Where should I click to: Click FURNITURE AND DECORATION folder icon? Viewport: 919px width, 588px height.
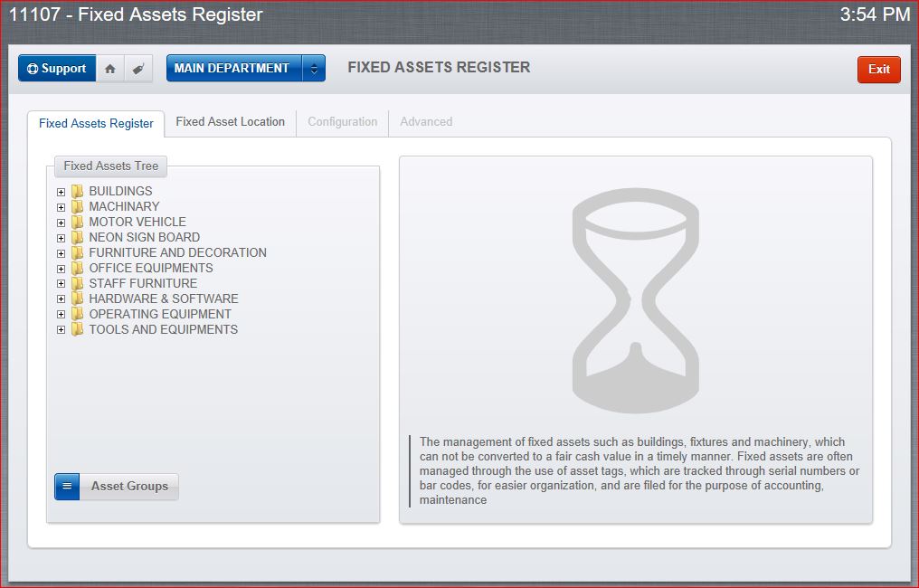click(78, 252)
